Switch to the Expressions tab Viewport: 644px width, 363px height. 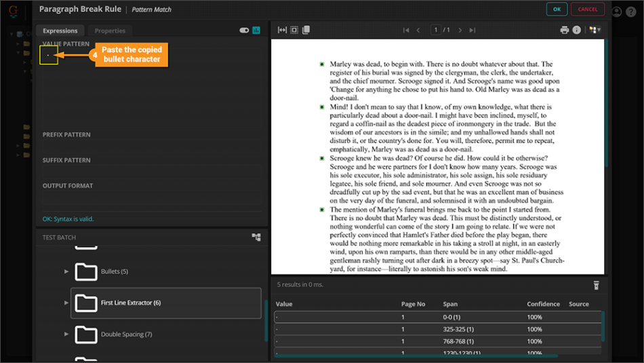pyautogui.click(x=60, y=31)
